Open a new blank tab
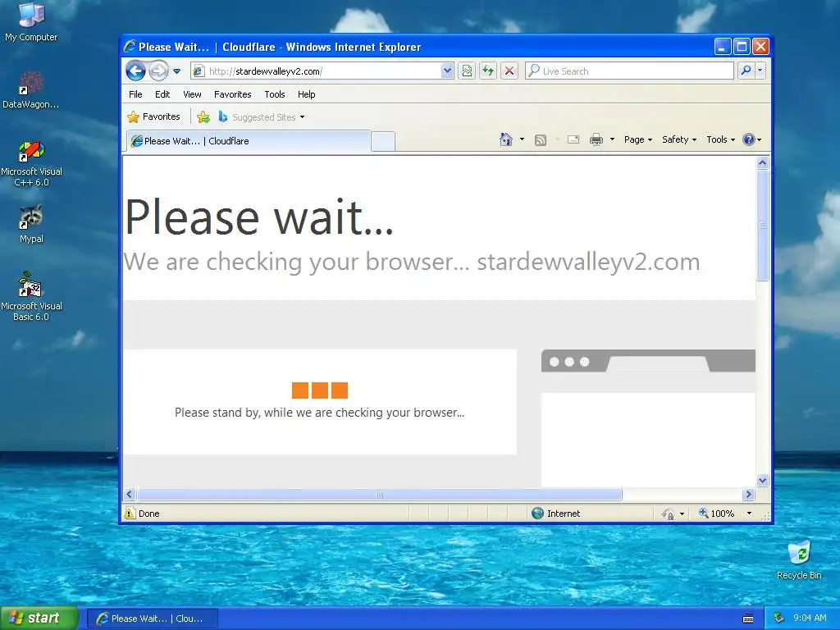 [383, 141]
